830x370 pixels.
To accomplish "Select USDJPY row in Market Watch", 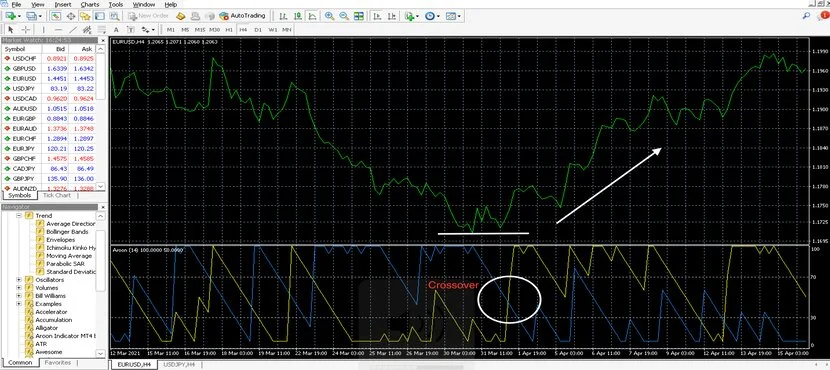I will pos(49,88).
